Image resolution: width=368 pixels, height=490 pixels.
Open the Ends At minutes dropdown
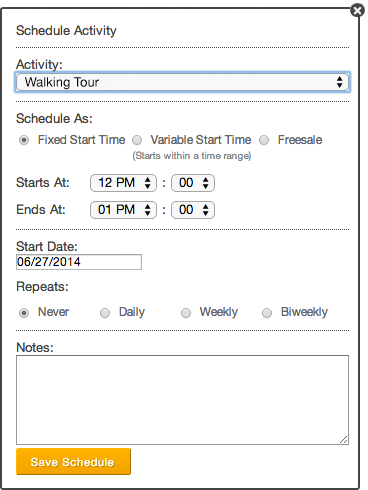[193, 210]
